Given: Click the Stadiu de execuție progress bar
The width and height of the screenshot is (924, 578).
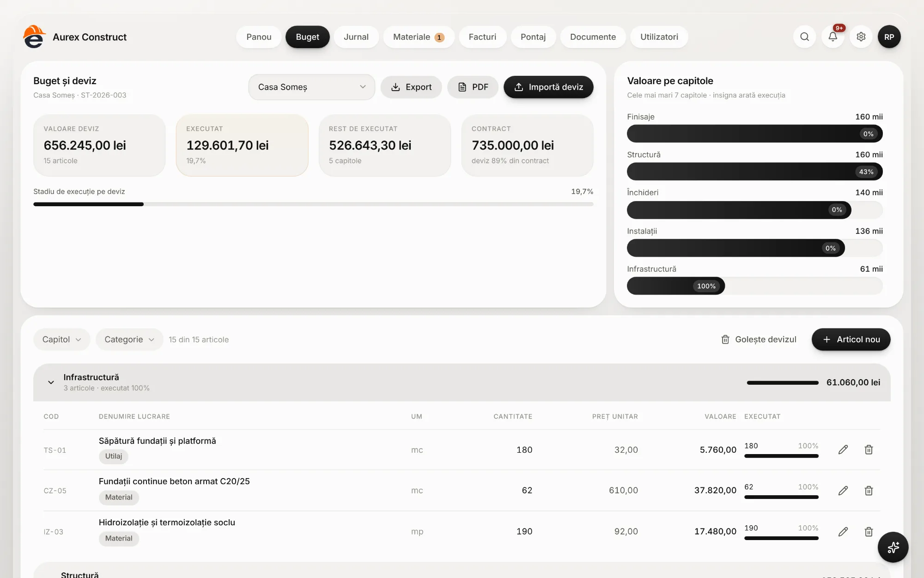Looking at the screenshot, I should pos(313,204).
